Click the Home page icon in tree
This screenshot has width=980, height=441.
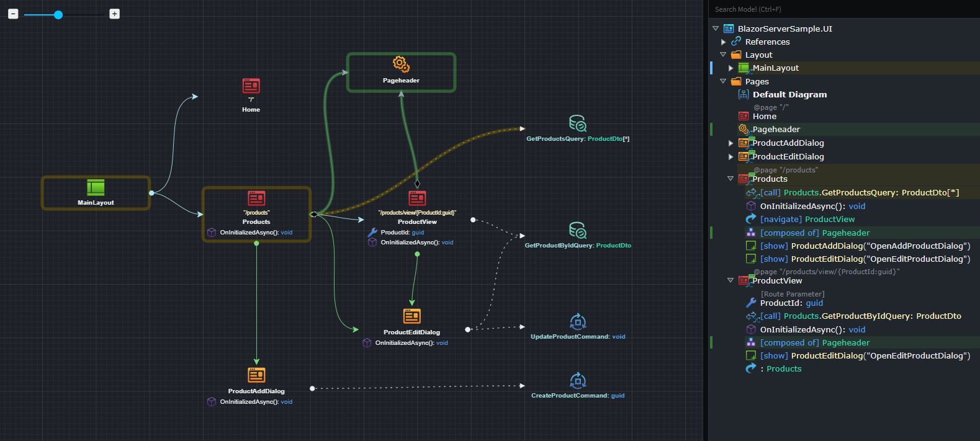coord(744,116)
